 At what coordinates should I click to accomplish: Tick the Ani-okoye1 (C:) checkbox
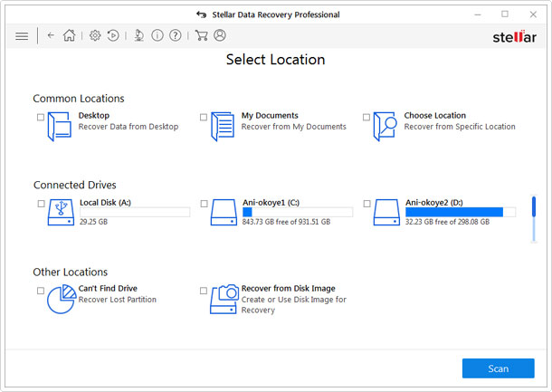[205, 204]
